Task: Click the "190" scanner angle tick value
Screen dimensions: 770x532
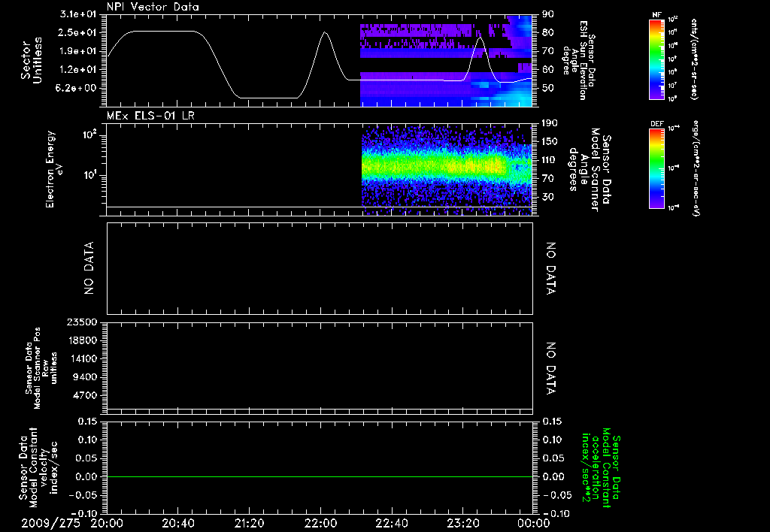Action: (x=549, y=123)
